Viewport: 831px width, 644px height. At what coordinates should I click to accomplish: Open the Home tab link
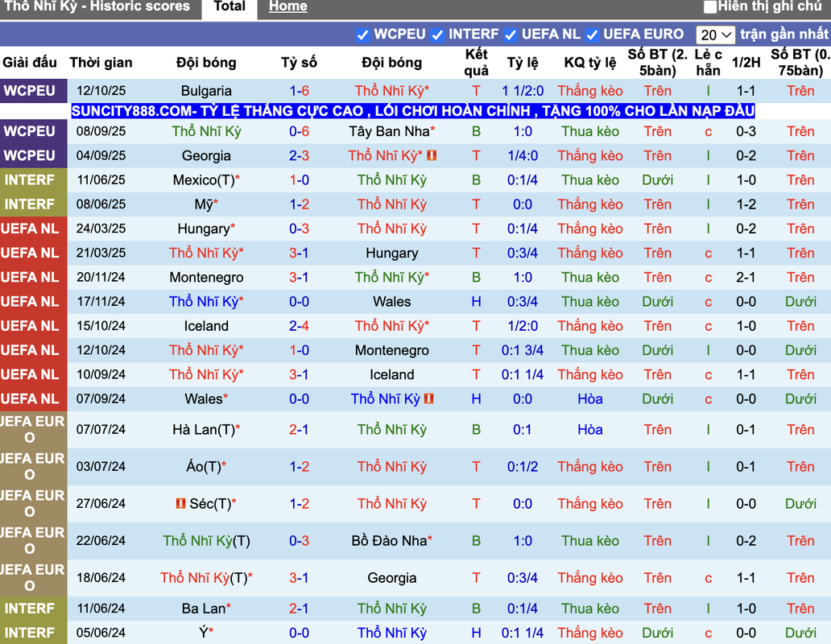pos(287,6)
